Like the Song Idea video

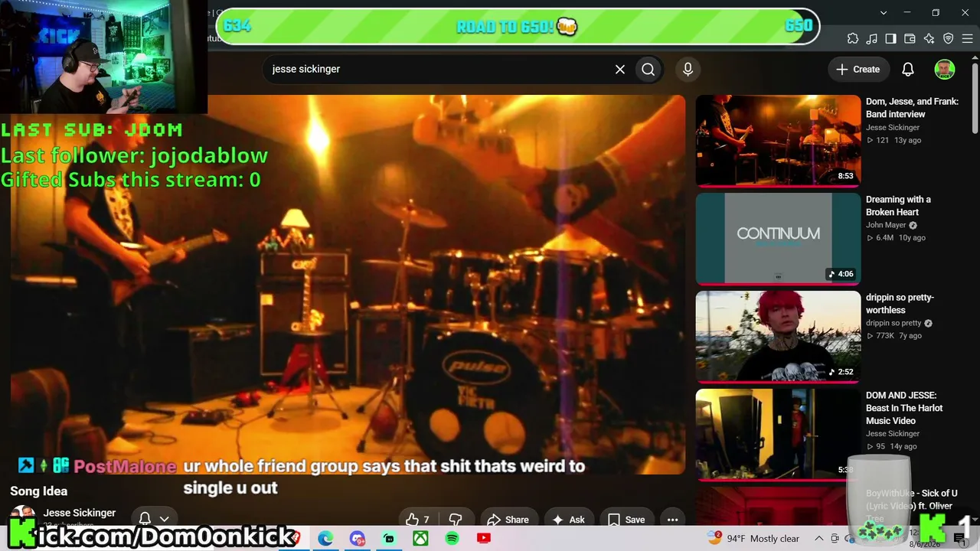pos(417,520)
